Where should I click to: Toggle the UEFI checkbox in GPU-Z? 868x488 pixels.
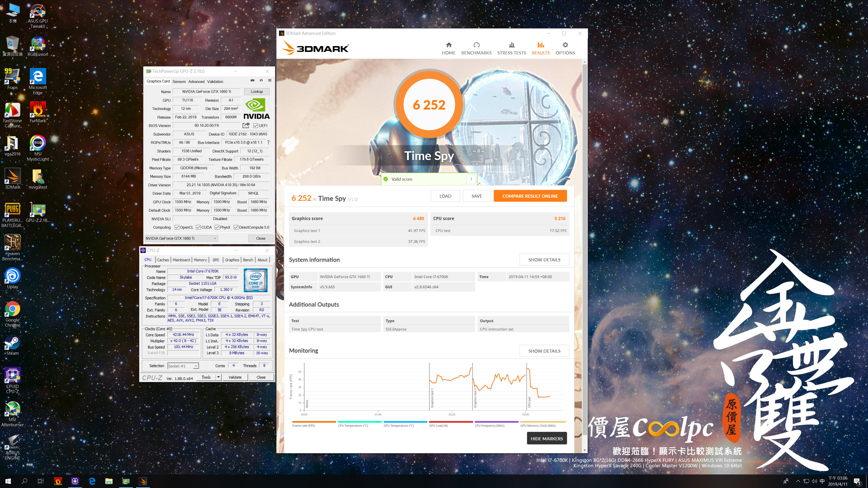256,126
